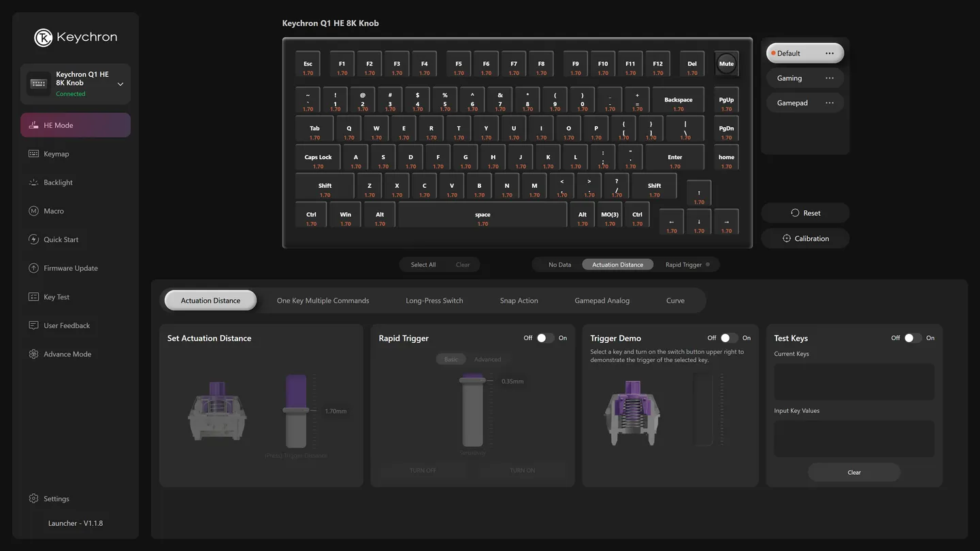Open Backlight via its sun icon

33,182
